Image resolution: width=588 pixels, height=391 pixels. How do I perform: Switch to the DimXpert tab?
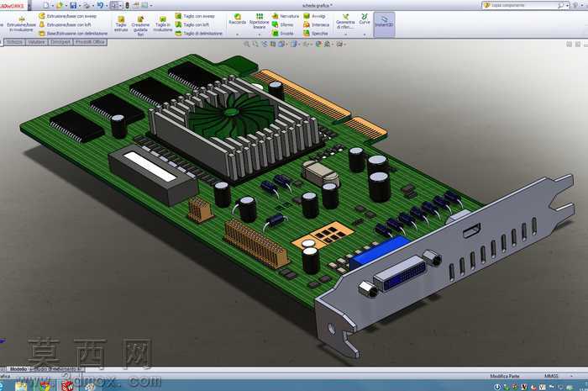(60, 42)
